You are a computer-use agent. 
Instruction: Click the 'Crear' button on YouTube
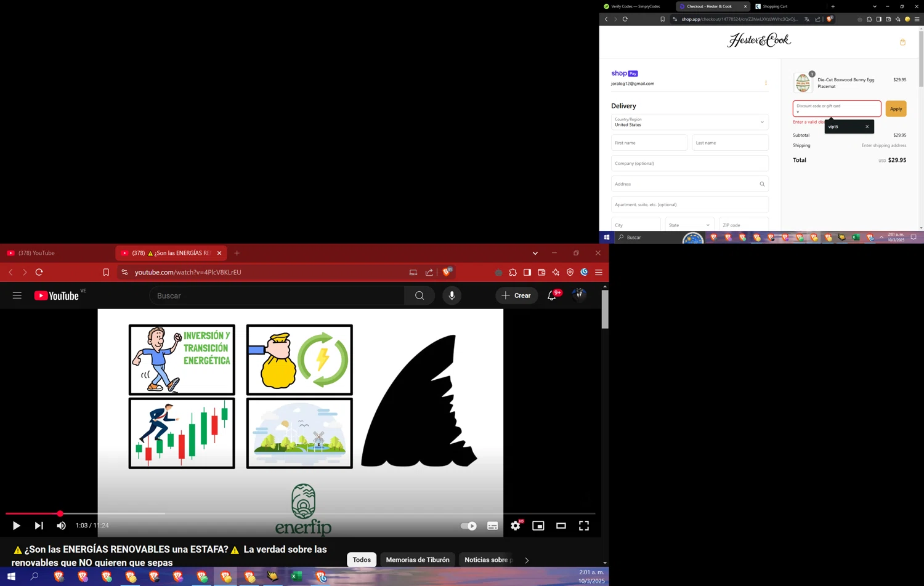516,295
